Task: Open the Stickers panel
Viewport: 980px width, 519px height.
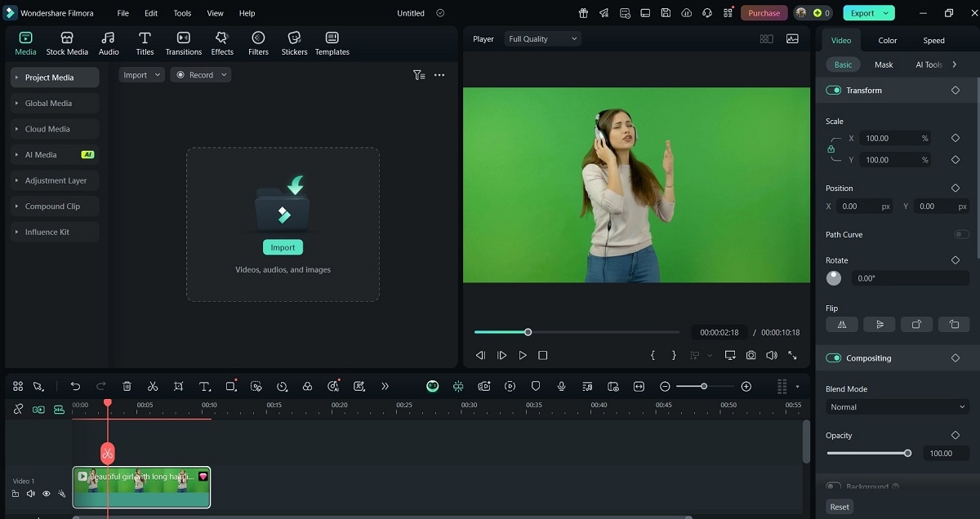Action: tap(295, 43)
